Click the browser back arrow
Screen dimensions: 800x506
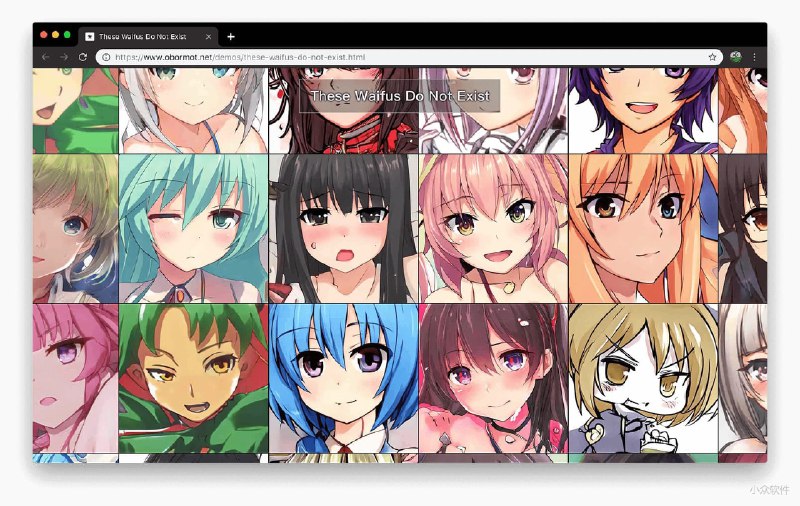[45, 57]
